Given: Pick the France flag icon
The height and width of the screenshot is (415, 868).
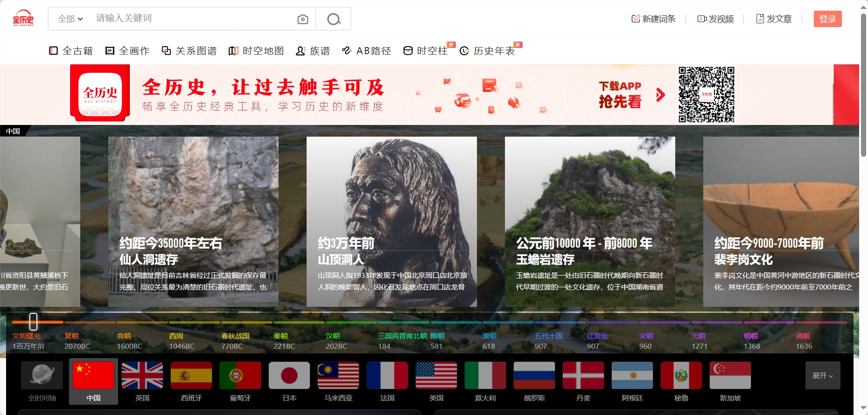Looking at the screenshot, I should tap(387, 375).
